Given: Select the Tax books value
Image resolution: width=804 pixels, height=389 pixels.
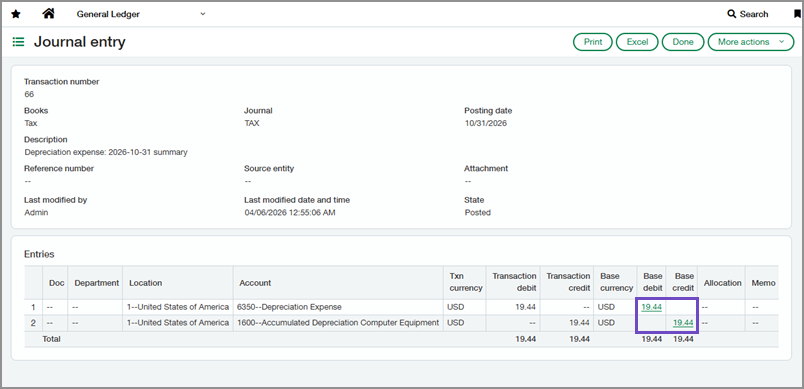Looking at the screenshot, I should (x=30, y=123).
